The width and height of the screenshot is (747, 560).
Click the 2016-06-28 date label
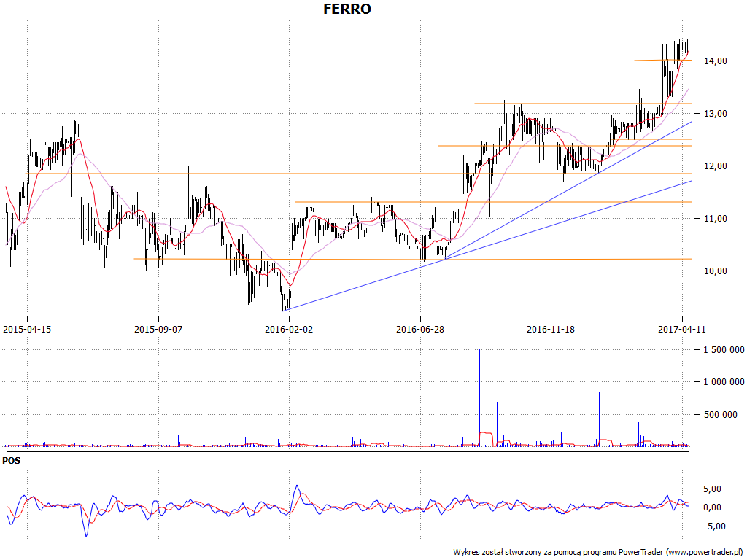point(420,329)
